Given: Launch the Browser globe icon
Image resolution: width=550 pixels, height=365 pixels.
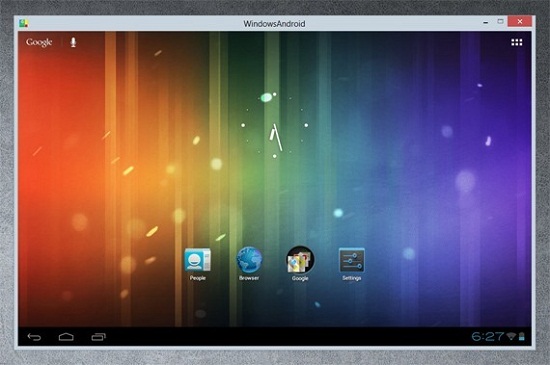Looking at the screenshot, I should 249,260.
